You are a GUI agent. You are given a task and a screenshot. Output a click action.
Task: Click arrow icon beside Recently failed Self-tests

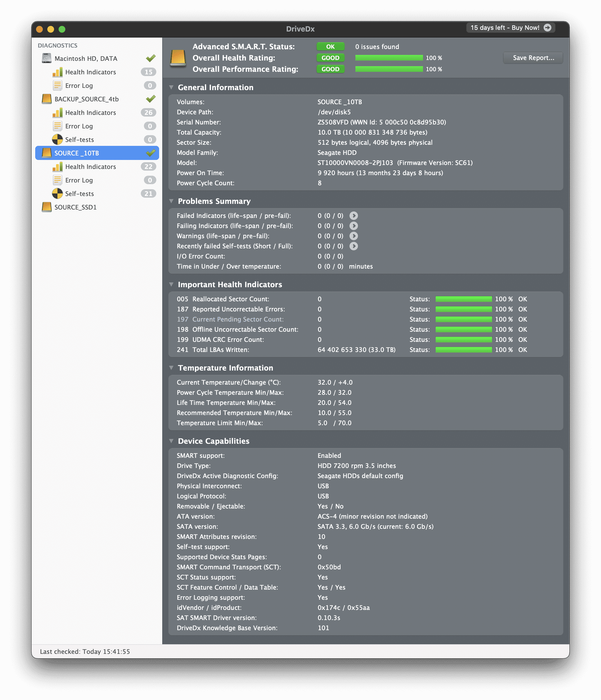(x=353, y=246)
